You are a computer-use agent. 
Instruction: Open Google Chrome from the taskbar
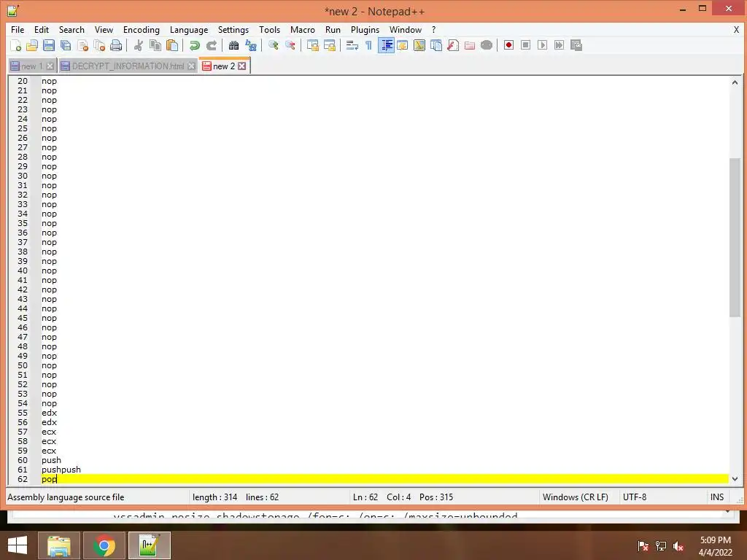pos(104,545)
